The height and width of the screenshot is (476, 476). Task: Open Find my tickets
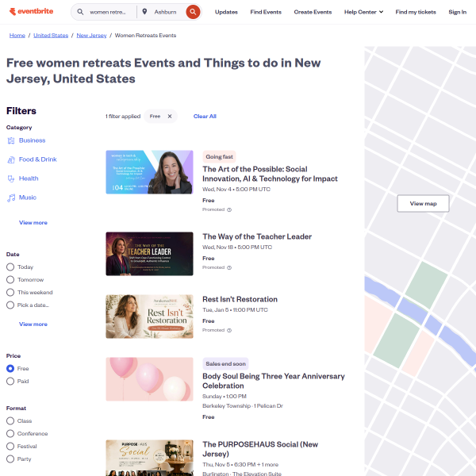pos(415,12)
